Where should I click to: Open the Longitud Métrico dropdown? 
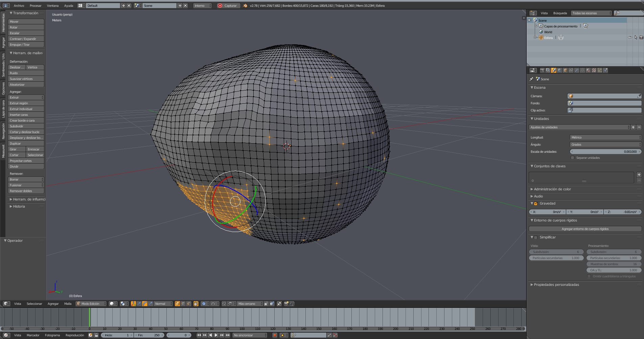(605, 137)
